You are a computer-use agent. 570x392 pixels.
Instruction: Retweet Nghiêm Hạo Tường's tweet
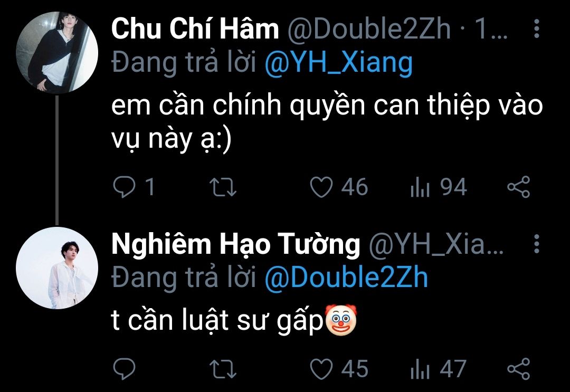(223, 369)
